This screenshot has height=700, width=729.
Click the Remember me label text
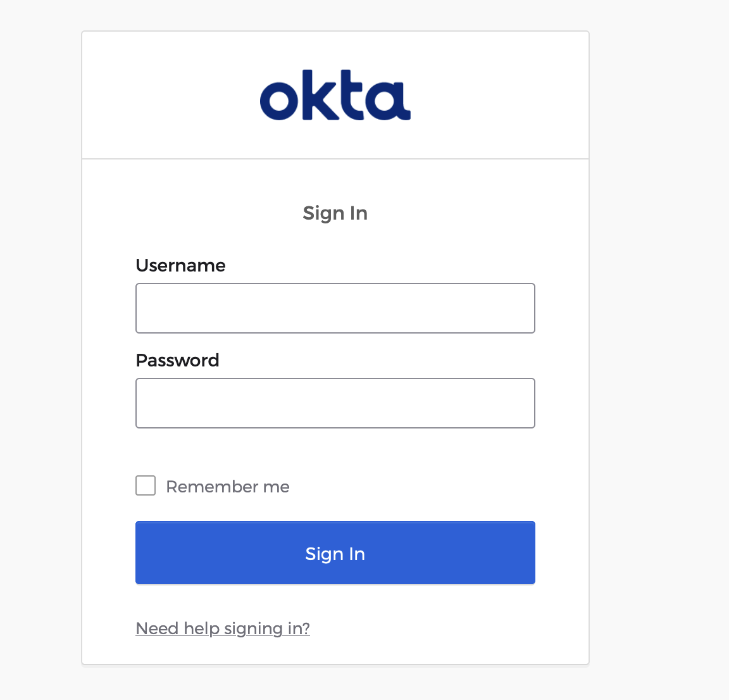(228, 487)
